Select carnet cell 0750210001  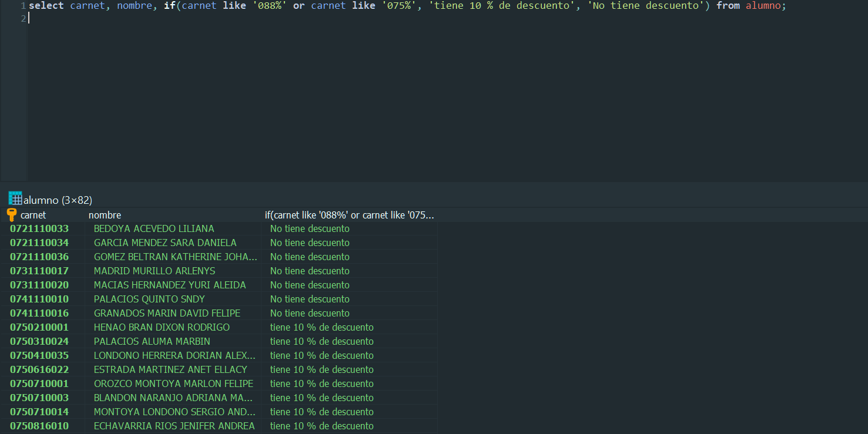(x=39, y=327)
